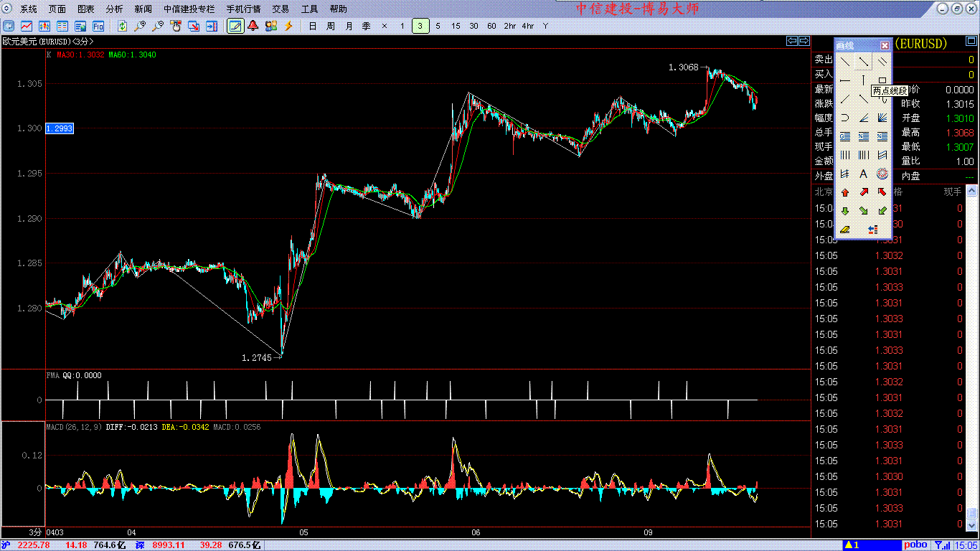Open the 手机行情 menu
This screenshot has width=980, height=551.
click(243, 9)
